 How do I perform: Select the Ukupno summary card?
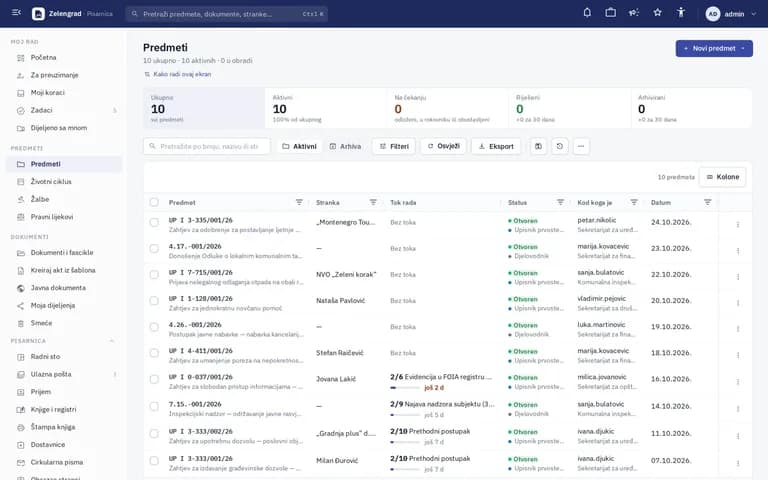point(204,108)
